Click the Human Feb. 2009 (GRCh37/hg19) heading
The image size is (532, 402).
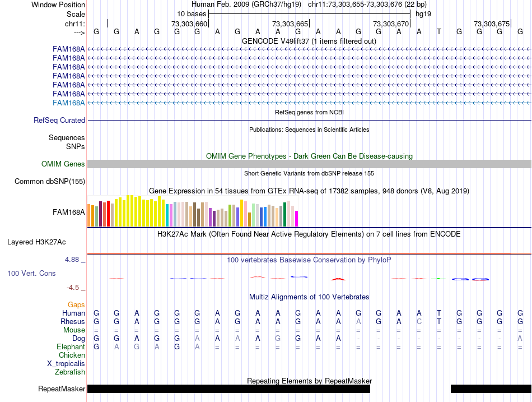point(246,4)
